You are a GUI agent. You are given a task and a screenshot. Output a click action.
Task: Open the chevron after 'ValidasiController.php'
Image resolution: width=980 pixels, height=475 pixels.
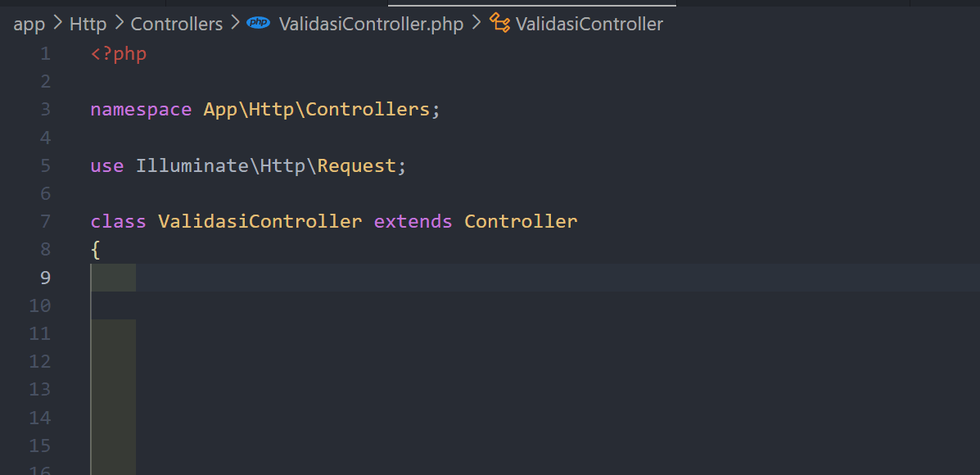475,24
